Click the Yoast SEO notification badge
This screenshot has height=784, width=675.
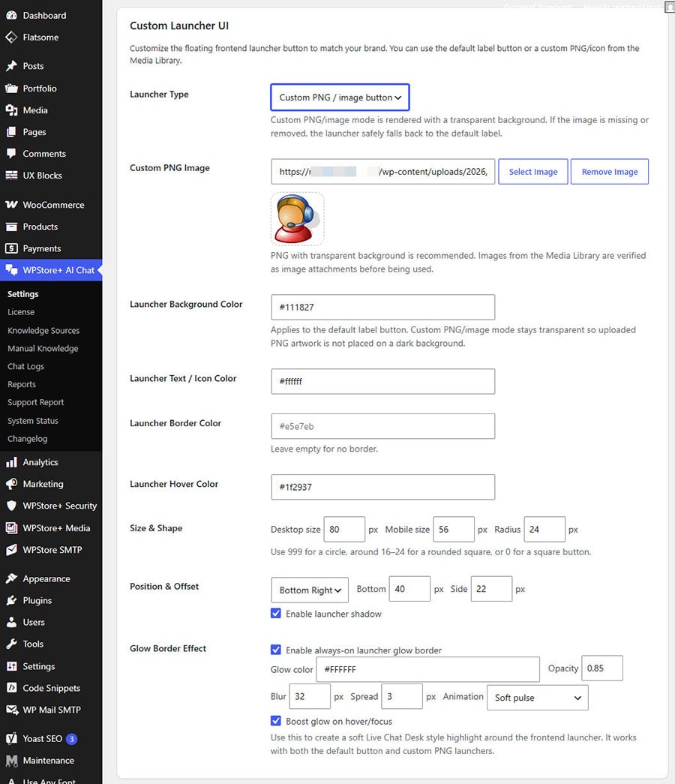point(72,739)
